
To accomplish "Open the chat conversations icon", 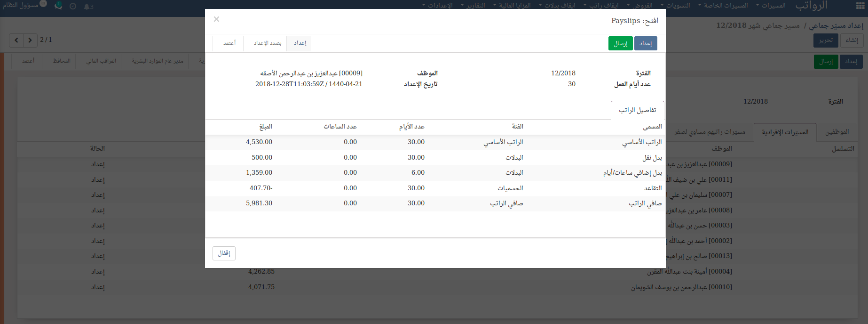I will coord(58,6).
